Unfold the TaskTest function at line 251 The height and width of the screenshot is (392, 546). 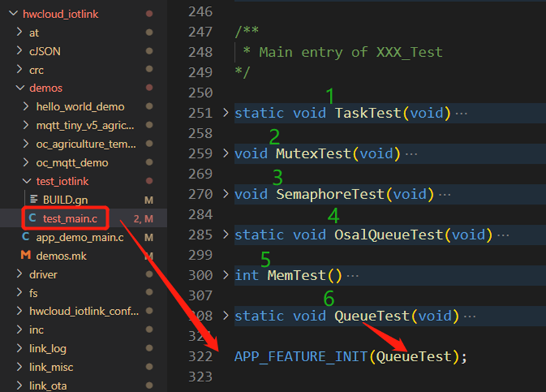pyautogui.click(x=225, y=112)
